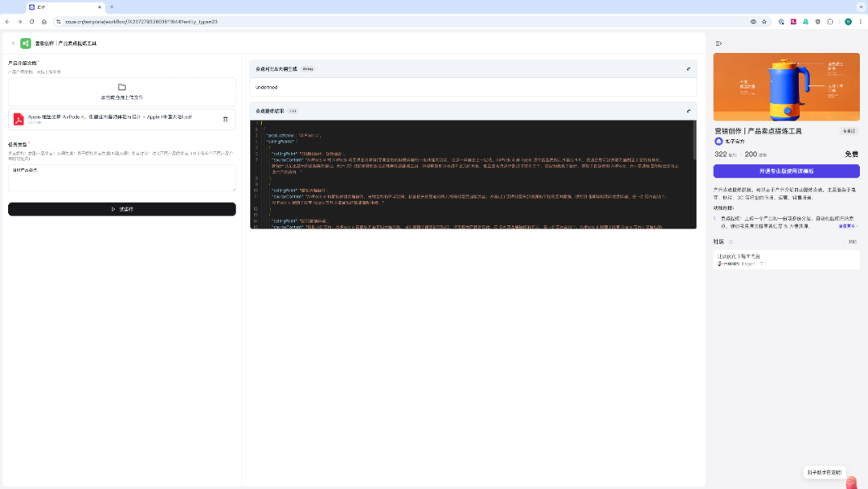Screen dimensions: 868x489
Task: Expand the JSON result block fullscreen
Action: coord(689,111)
